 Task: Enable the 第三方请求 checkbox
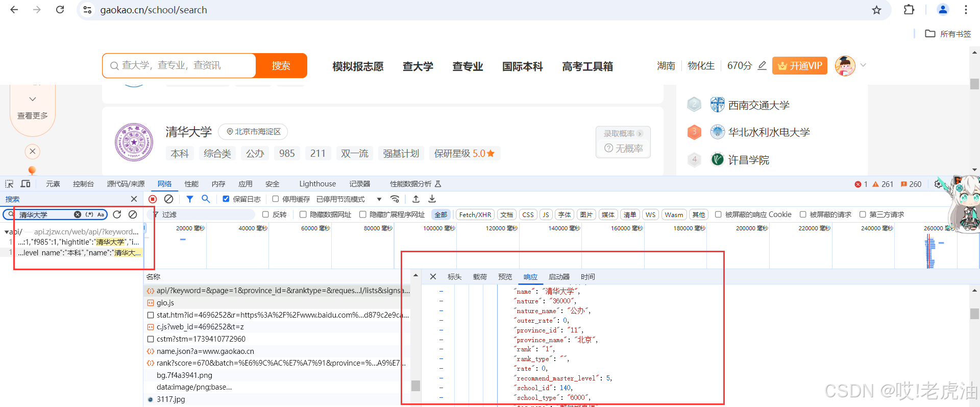pos(863,214)
